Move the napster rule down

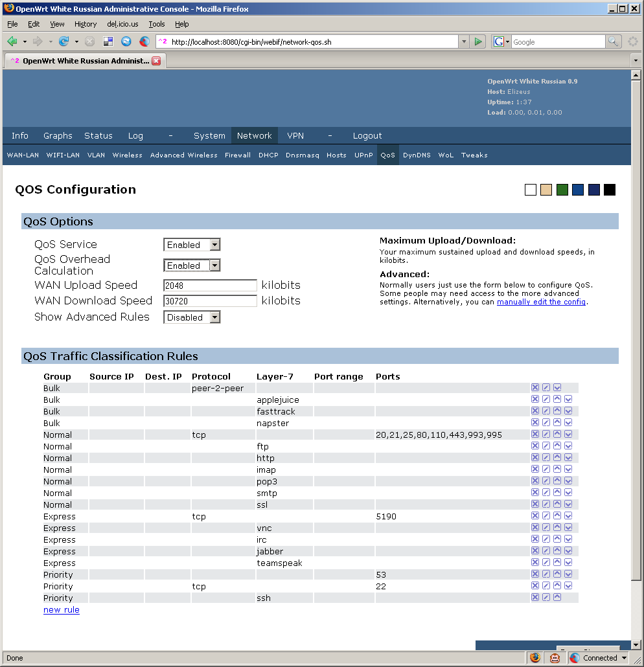click(x=568, y=422)
